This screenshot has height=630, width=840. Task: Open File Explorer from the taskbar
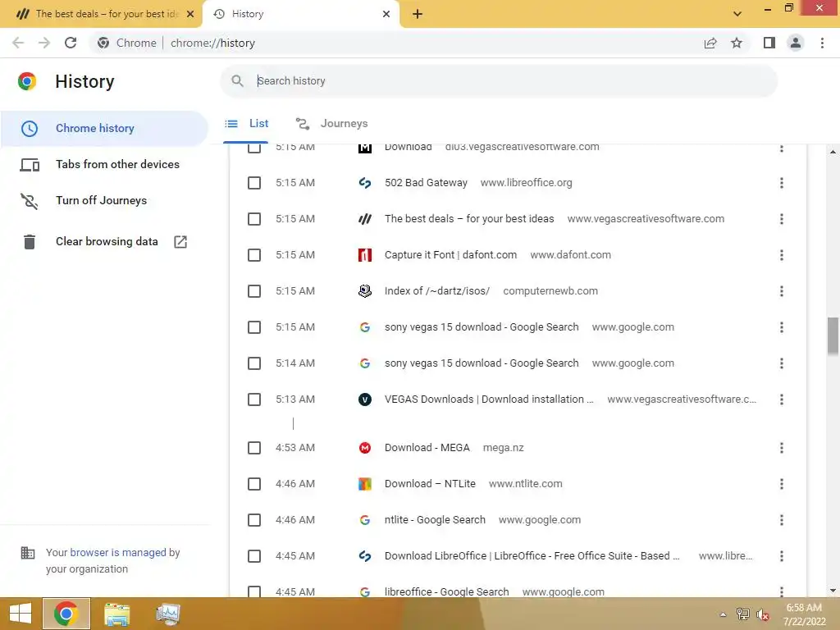[116, 614]
